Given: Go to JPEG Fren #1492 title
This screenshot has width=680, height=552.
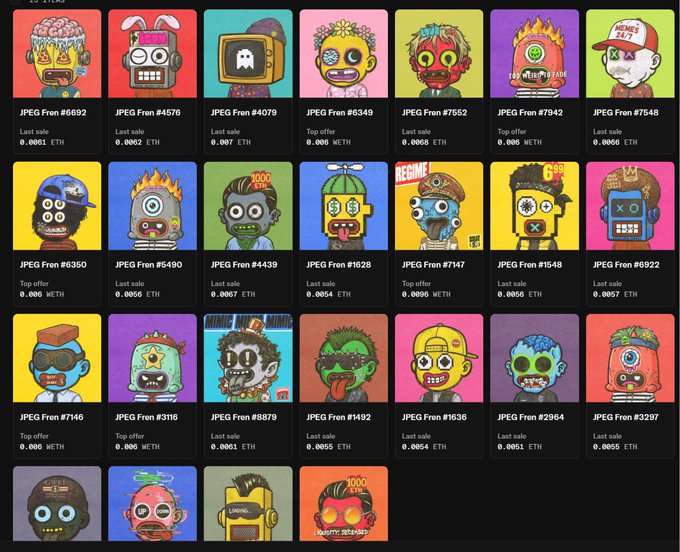Looking at the screenshot, I should (x=339, y=417).
